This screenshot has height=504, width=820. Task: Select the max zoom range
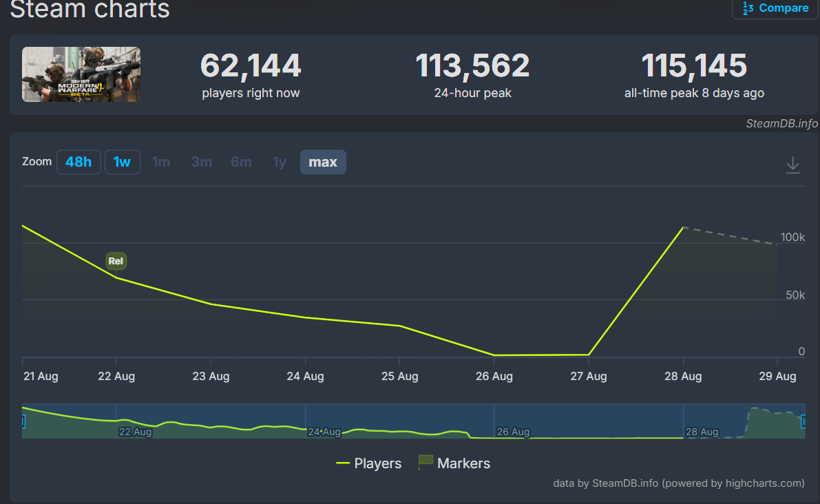(323, 162)
